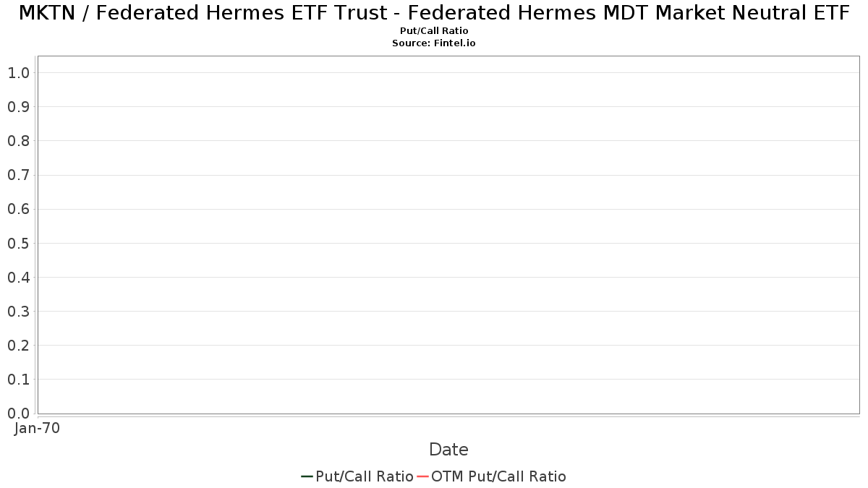Toggle the OTM Put/Call Ratio legend entry

498,476
